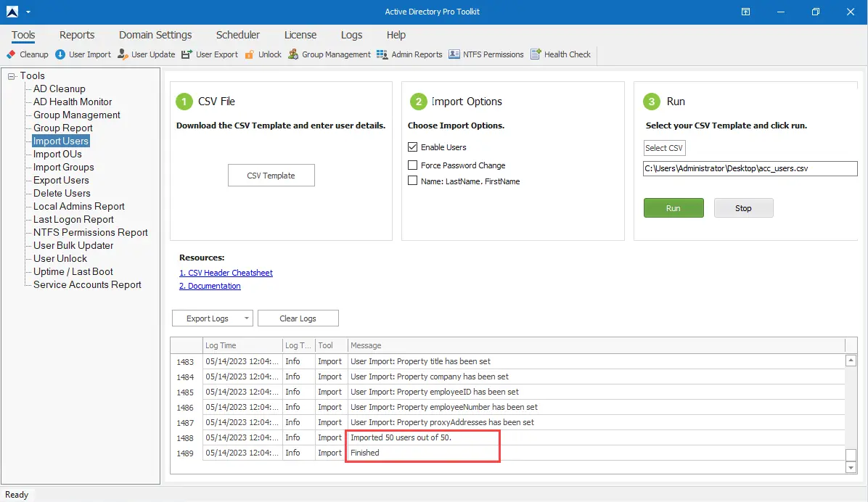Open the Documentation link
The height and width of the screenshot is (502, 868).
point(210,286)
